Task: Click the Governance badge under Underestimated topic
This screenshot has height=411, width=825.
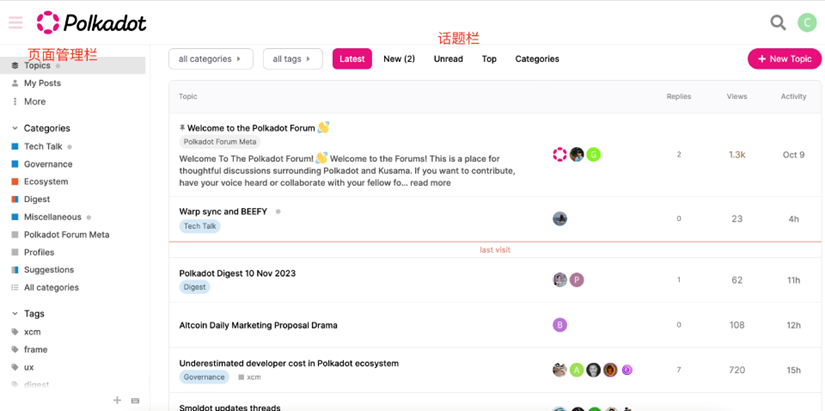Action: pos(204,377)
